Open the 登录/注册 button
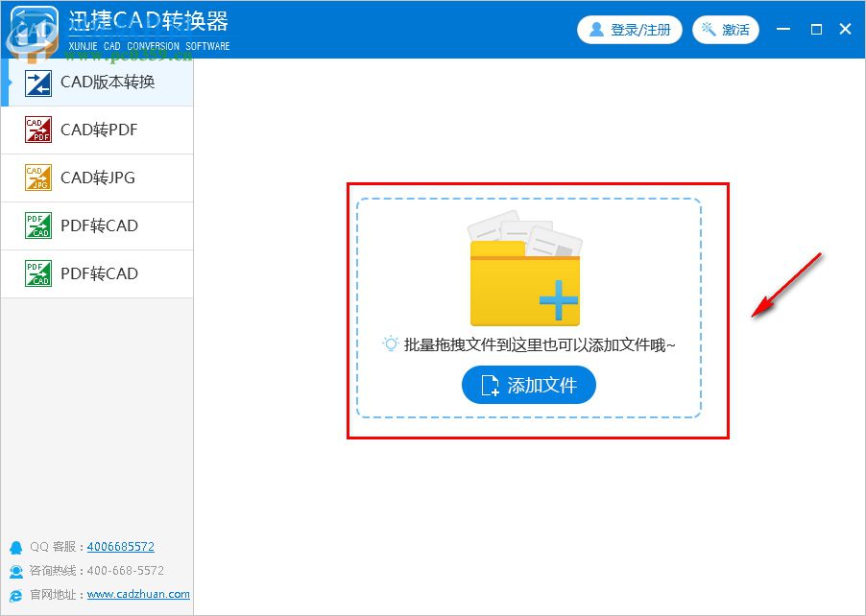Screen dimensions: 866x616 630,30
